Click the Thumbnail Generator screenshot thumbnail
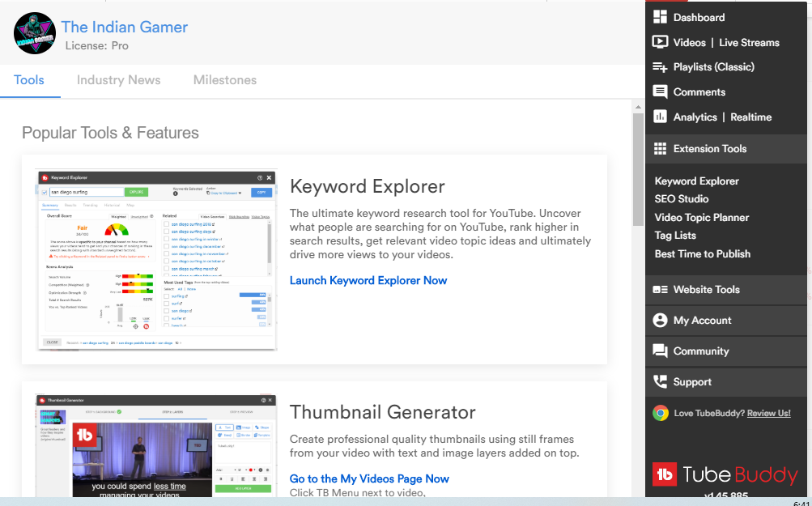Screen dimensions: 812x506 pos(155,445)
